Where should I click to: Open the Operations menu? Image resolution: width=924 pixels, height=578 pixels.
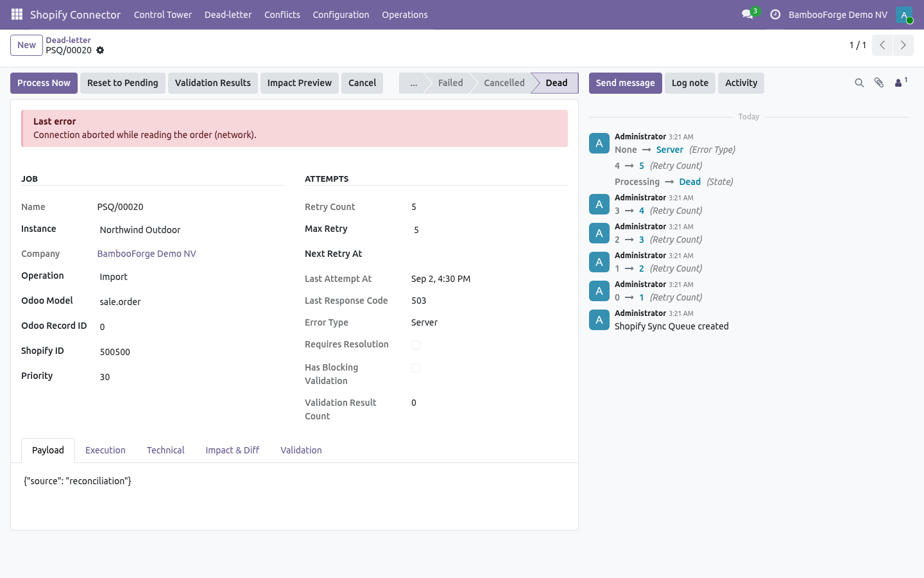coord(405,15)
